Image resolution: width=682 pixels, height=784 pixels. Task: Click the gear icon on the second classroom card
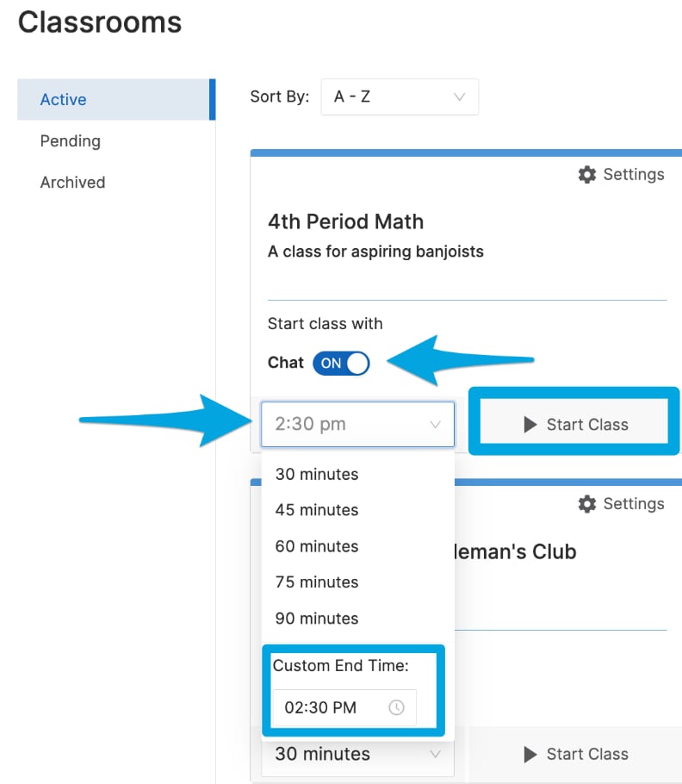(587, 504)
